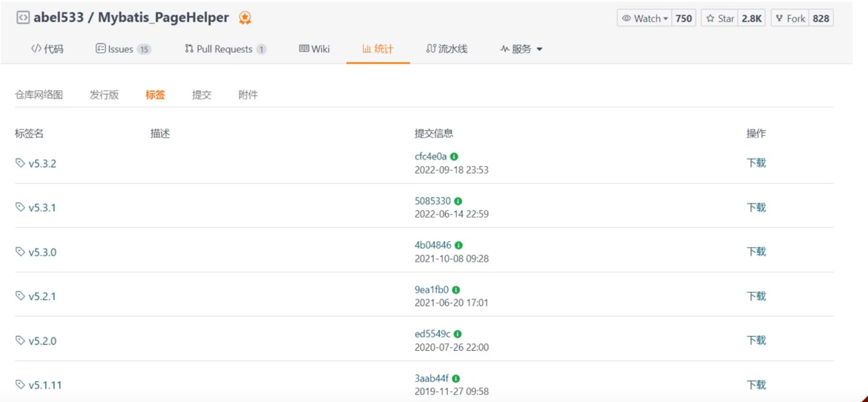Open the Wiki tab

point(315,49)
